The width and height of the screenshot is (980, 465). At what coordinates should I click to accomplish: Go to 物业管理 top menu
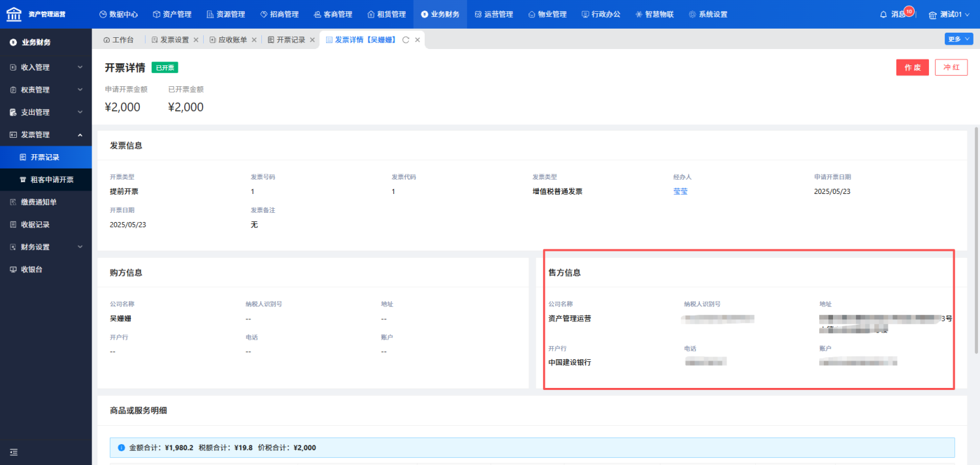pyautogui.click(x=547, y=14)
